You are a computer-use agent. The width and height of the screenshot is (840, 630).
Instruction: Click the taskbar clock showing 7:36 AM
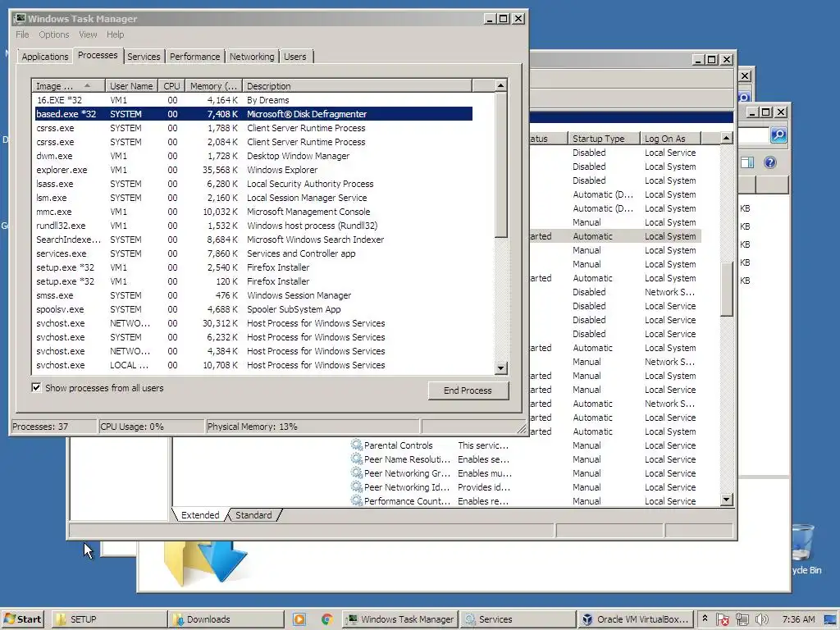point(798,619)
